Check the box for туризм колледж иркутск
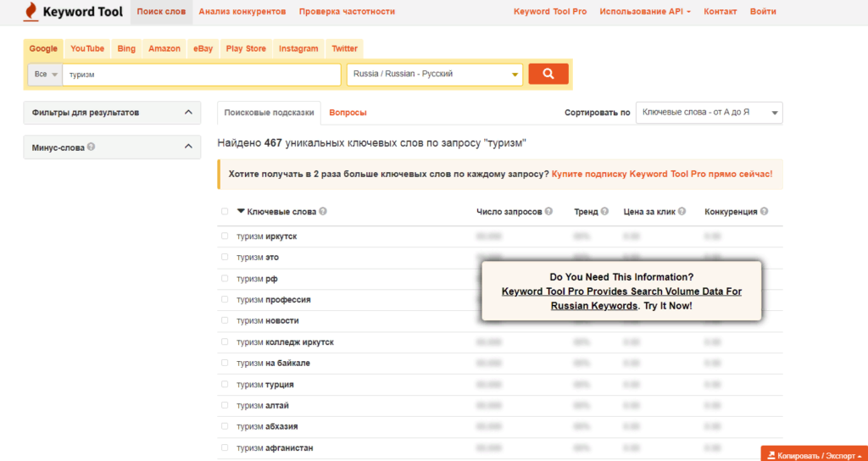Image resolution: width=868 pixels, height=461 pixels. point(224,342)
